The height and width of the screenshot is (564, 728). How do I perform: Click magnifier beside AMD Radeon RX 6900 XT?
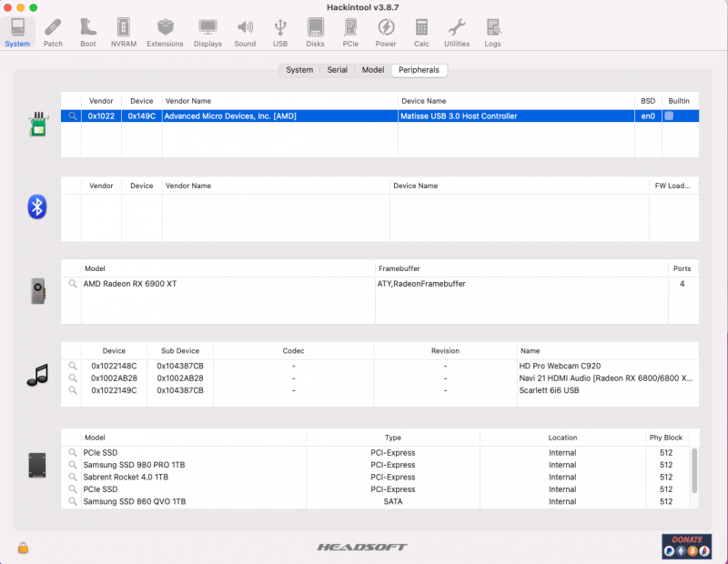[x=73, y=284]
